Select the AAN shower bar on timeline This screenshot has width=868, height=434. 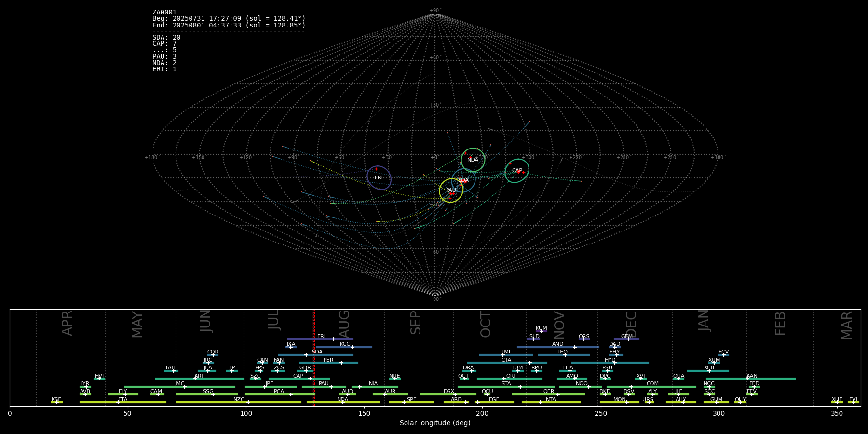[751, 379]
